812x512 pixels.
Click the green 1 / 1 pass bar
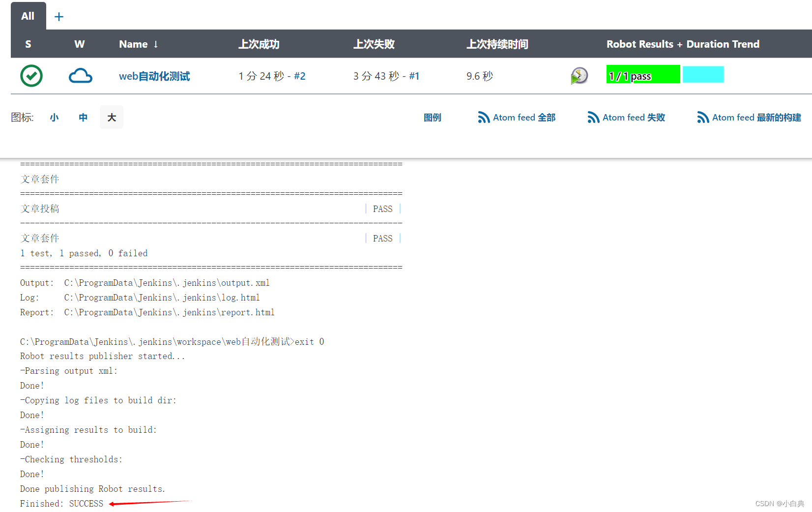tap(643, 74)
